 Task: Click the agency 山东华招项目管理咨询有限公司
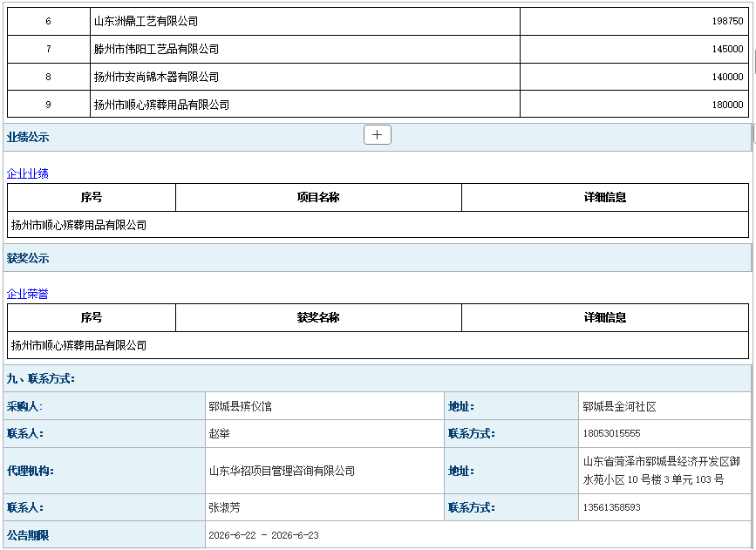click(x=282, y=471)
